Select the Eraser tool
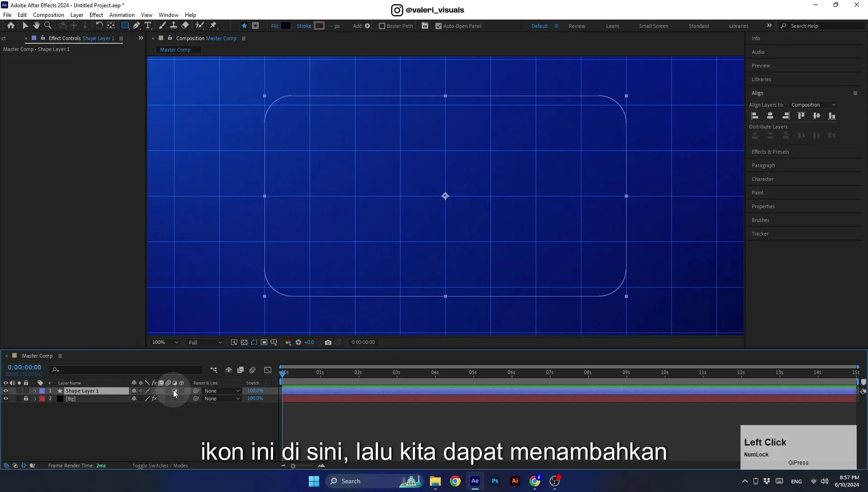Screen dimensions: 868x492 [185, 26]
